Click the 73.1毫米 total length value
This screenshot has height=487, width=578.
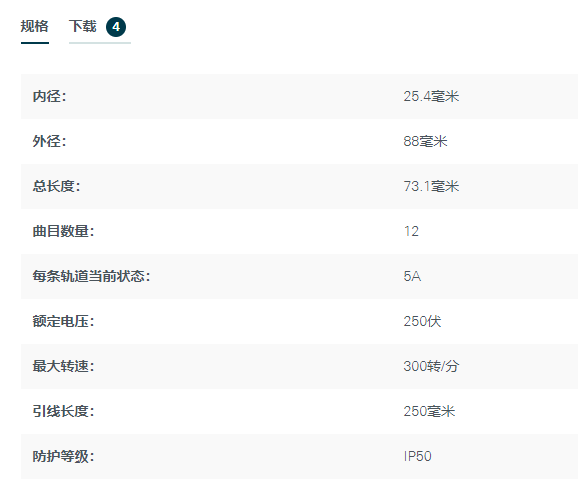point(431,186)
